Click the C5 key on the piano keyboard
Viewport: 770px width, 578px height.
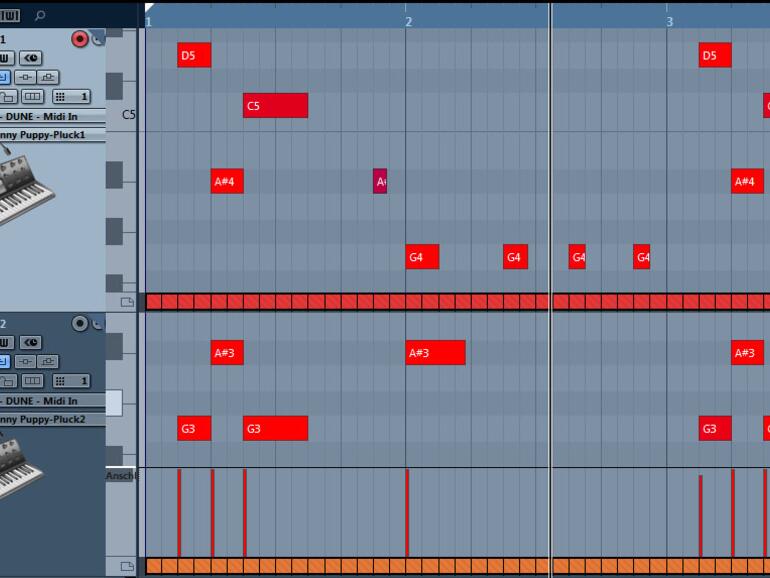[121, 114]
